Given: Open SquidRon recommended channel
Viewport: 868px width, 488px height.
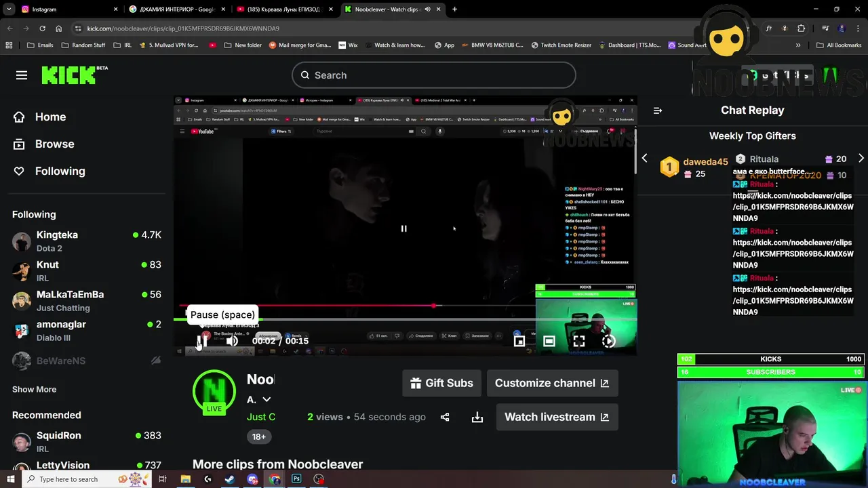Looking at the screenshot, I should tap(87, 441).
